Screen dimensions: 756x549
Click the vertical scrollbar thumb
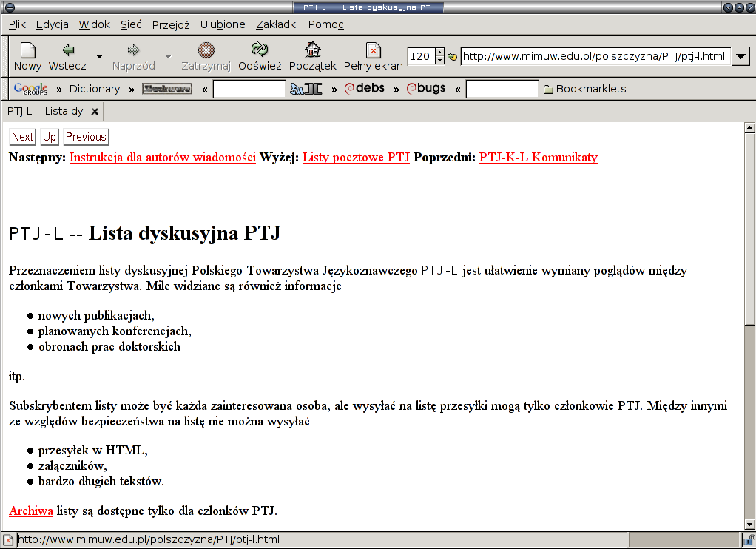click(749, 229)
